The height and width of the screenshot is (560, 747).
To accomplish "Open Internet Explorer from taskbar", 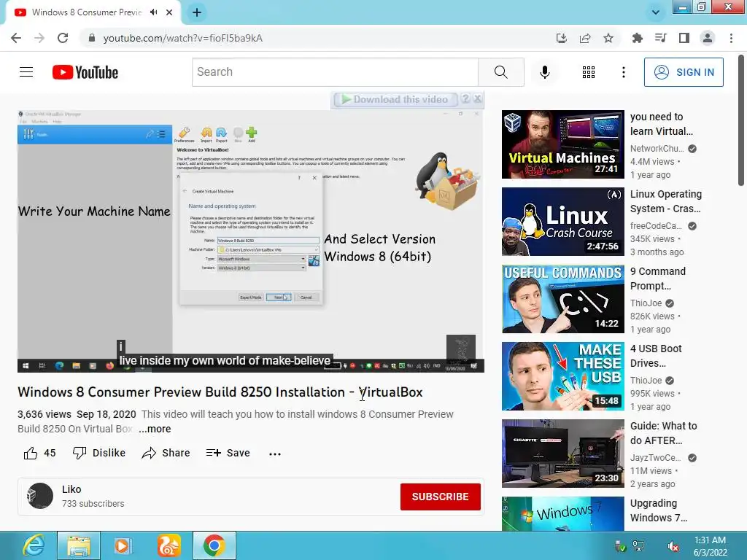I will click(x=34, y=545).
